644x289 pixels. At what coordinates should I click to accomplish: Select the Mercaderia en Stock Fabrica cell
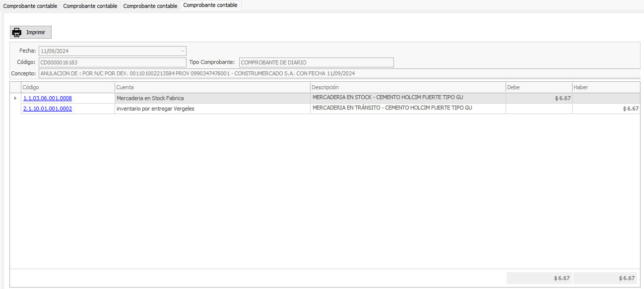pos(212,98)
